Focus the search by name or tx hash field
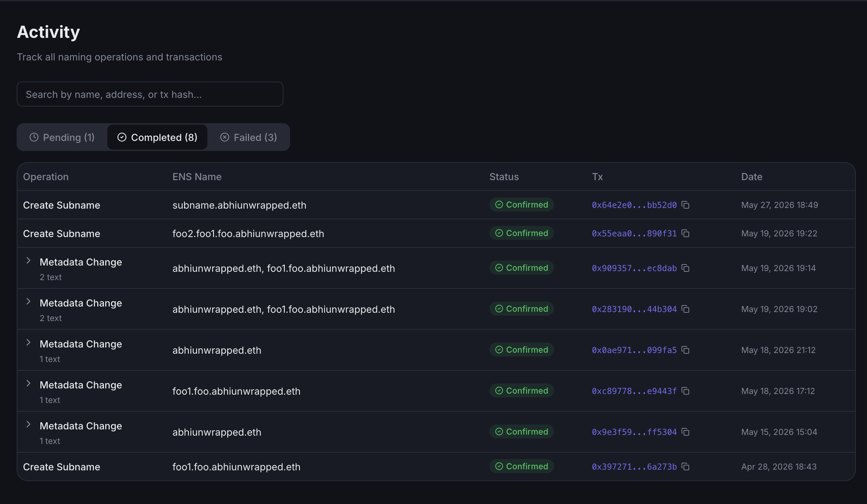The width and height of the screenshot is (867, 504). (150, 94)
